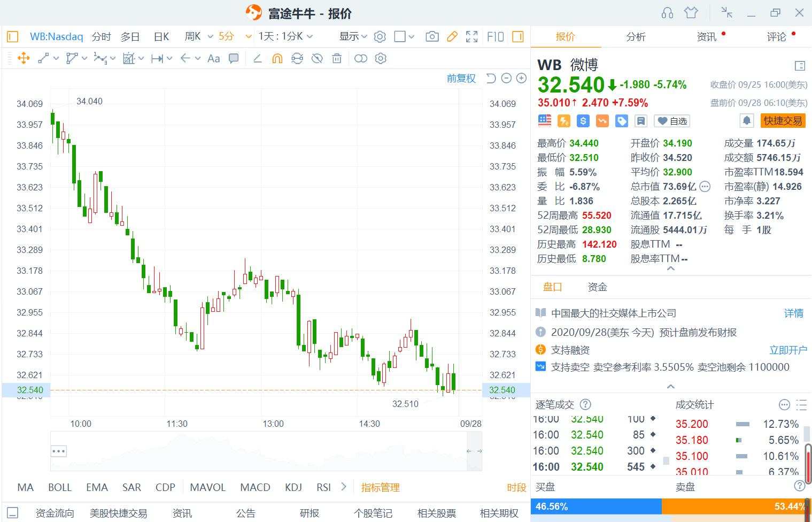The height and width of the screenshot is (522, 812).
Task: Select the chart analysis drawing tool
Action: (129, 58)
